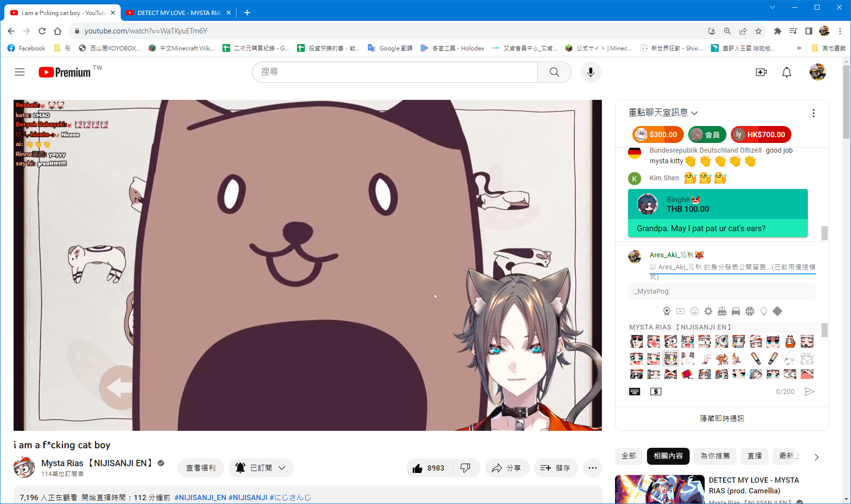Open the YouTube guide hamburger menu

coord(19,72)
